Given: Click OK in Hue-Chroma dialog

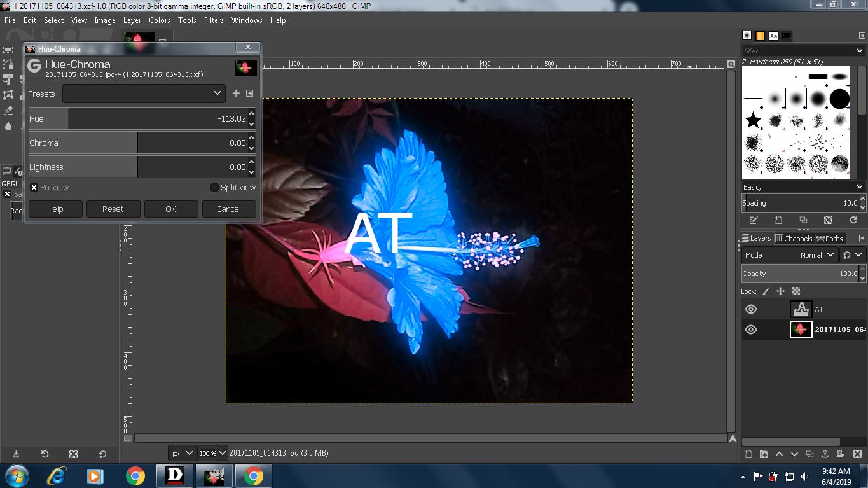Looking at the screenshot, I should (170, 209).
